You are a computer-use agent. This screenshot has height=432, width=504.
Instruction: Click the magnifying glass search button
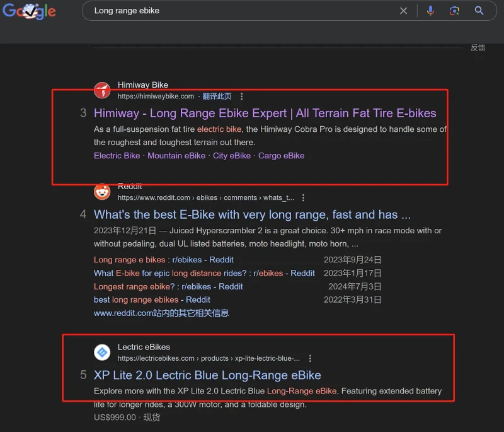click(x=479, y=11)
